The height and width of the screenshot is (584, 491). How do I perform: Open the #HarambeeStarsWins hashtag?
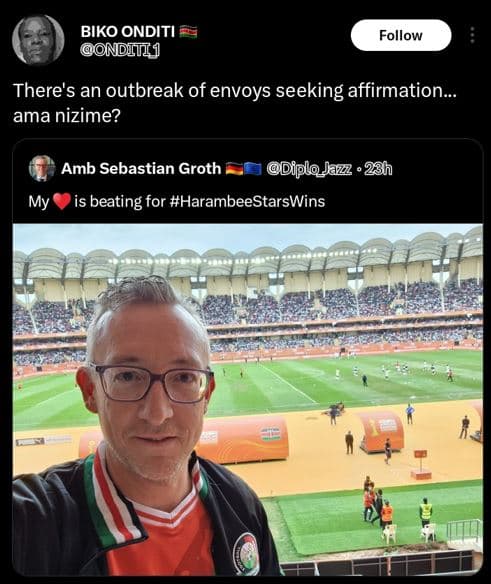[x=247, y=201]
